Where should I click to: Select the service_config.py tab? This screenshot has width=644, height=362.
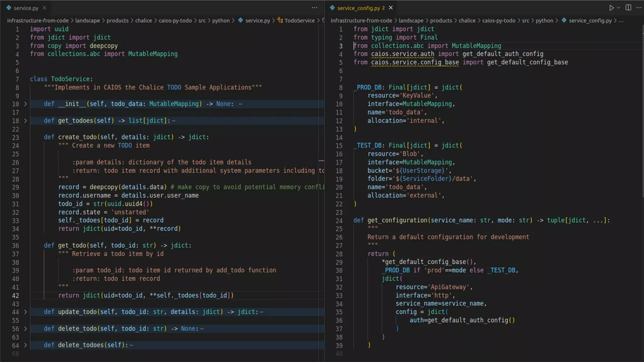click(x=358, y=8)
